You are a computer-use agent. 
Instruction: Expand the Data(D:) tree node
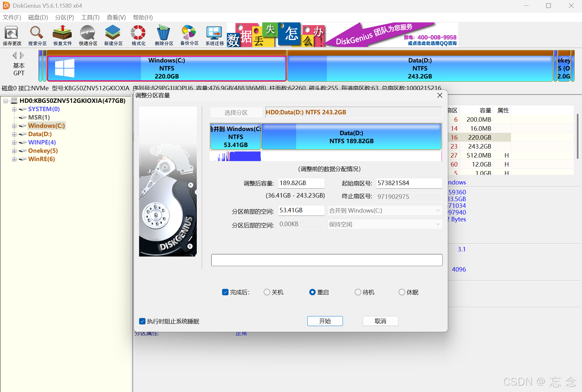[14, 134]
